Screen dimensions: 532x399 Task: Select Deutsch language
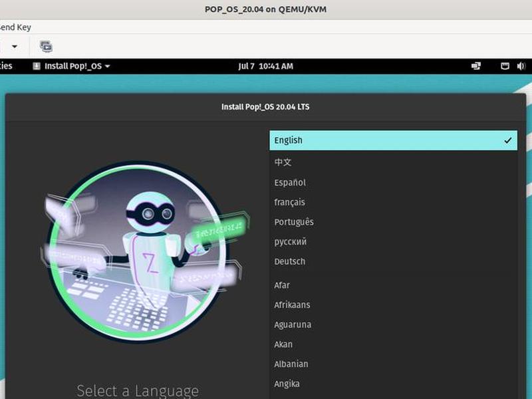[393, 261]
